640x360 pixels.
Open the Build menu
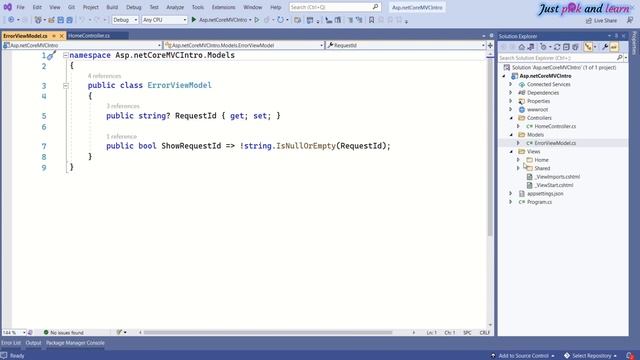pyautogui.click(x=112, y=7)
